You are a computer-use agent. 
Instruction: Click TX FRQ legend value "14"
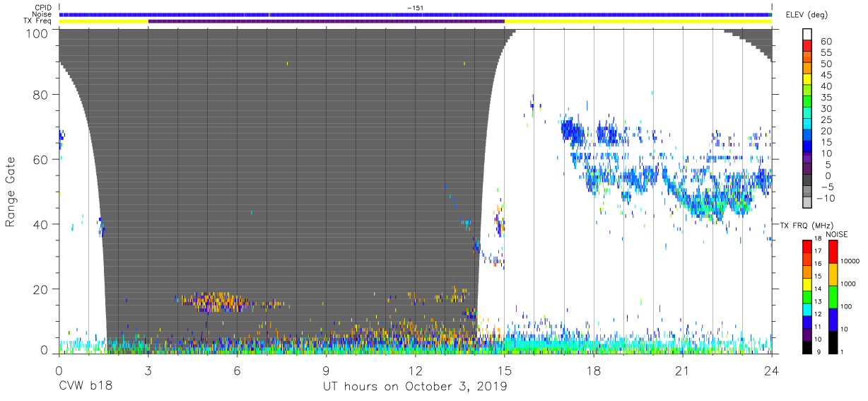820,289
